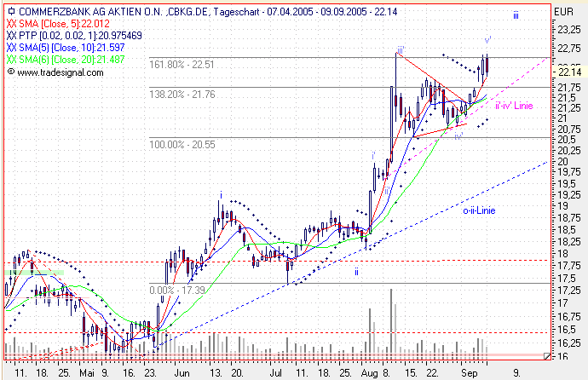Click the blue 'o-ii-Linie' trendline label
The height and width of the screenshot is (380, 588).
coord(479,210)
